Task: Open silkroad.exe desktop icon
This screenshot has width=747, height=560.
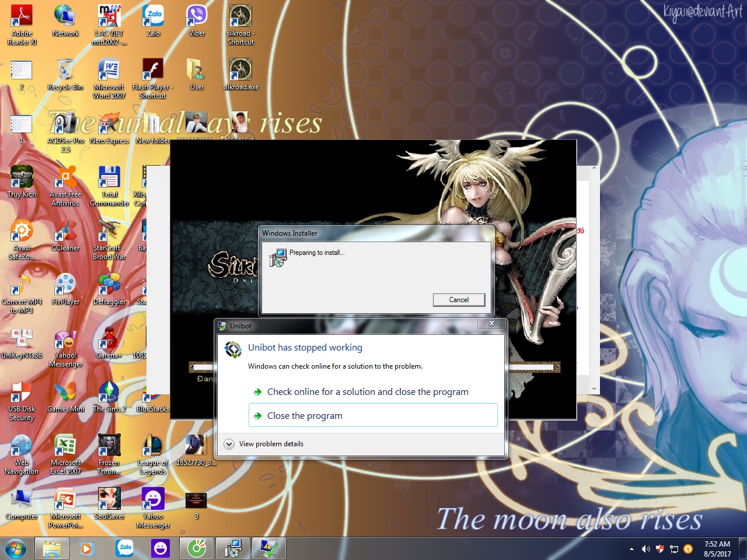Action: pos(240,74)
